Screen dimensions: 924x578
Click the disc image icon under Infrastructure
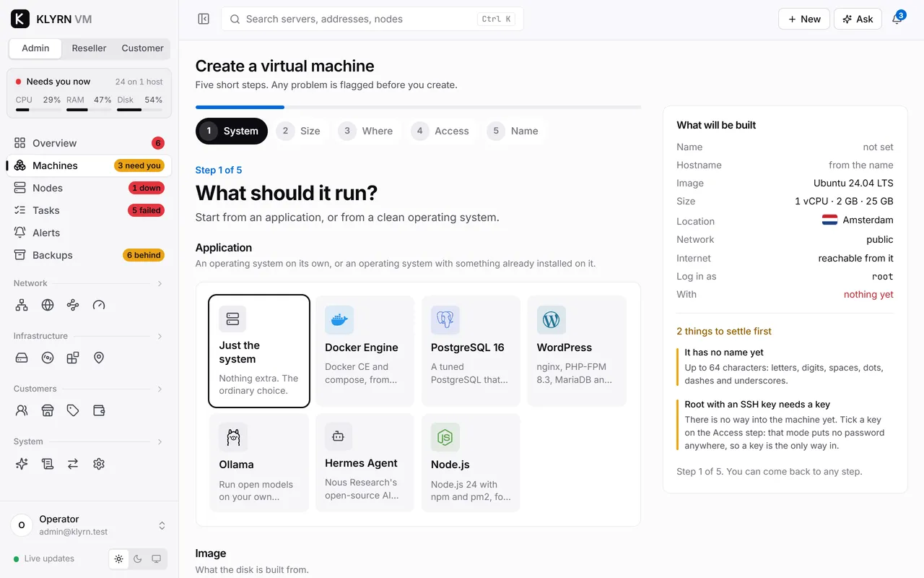pos(48,358)
